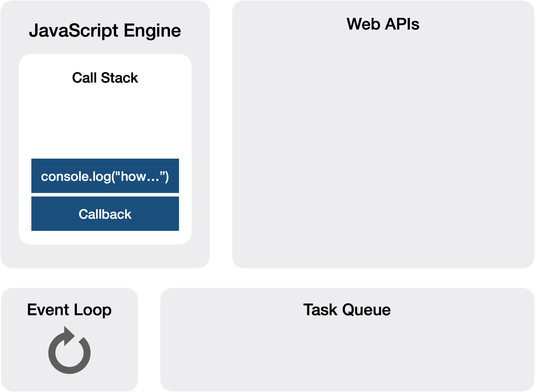This screenshot has width=535, height=392.
Task: Click the Event Loop label text
Action: [69, 310]
